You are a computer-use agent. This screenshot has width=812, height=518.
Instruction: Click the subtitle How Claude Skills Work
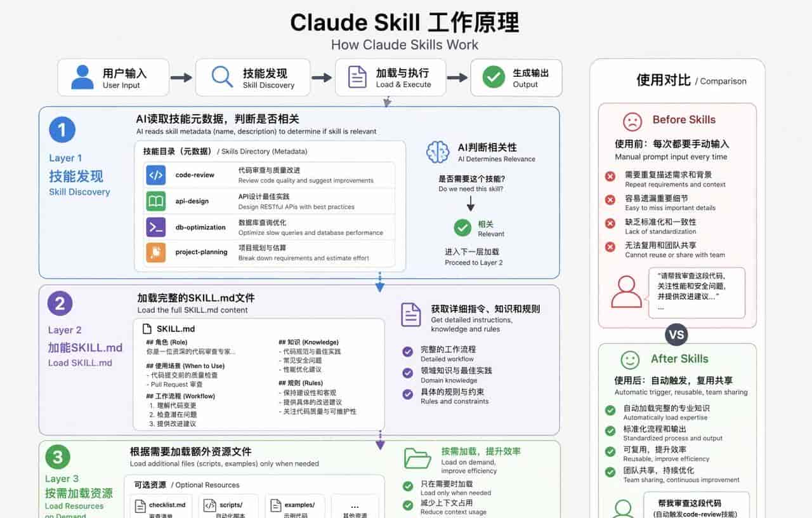[x=405, y=44]
